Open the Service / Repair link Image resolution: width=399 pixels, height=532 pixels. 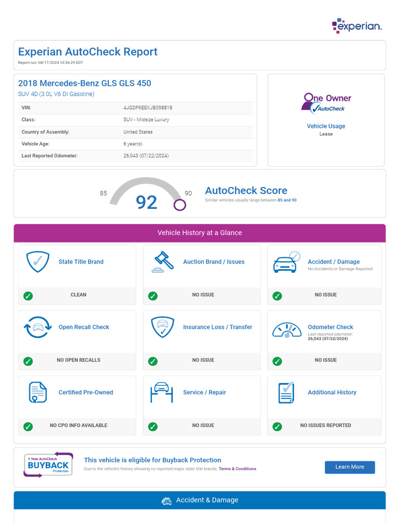click(205, 392)
